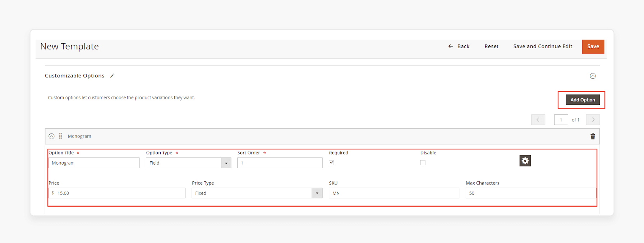The image size is (644, 243).
Task: Click the orange Save button
Action: (x=593, y=46)
